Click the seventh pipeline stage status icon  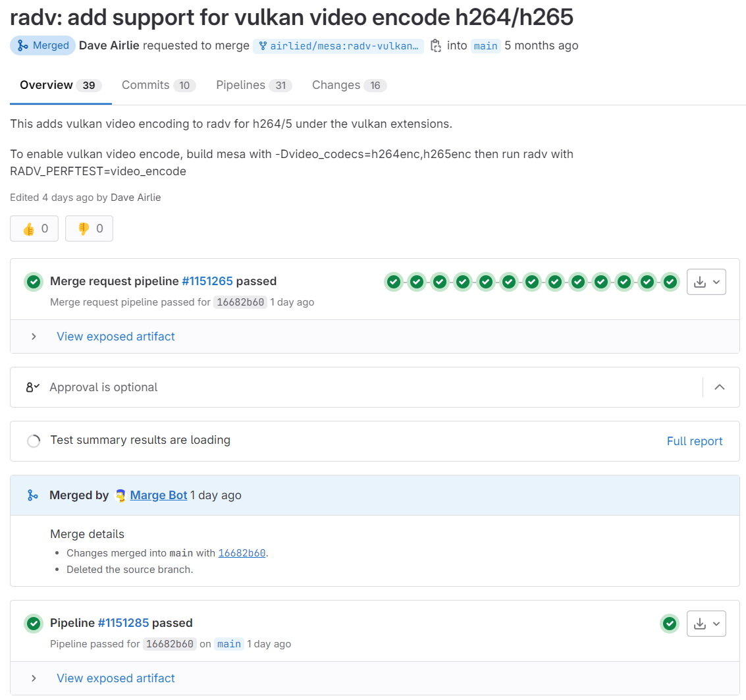click(x=532, y=283)
